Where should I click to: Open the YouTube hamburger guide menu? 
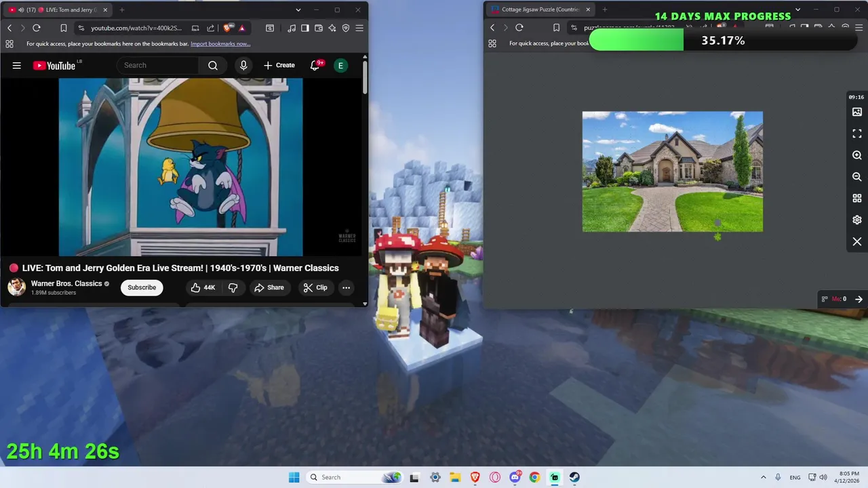point(17,65)
